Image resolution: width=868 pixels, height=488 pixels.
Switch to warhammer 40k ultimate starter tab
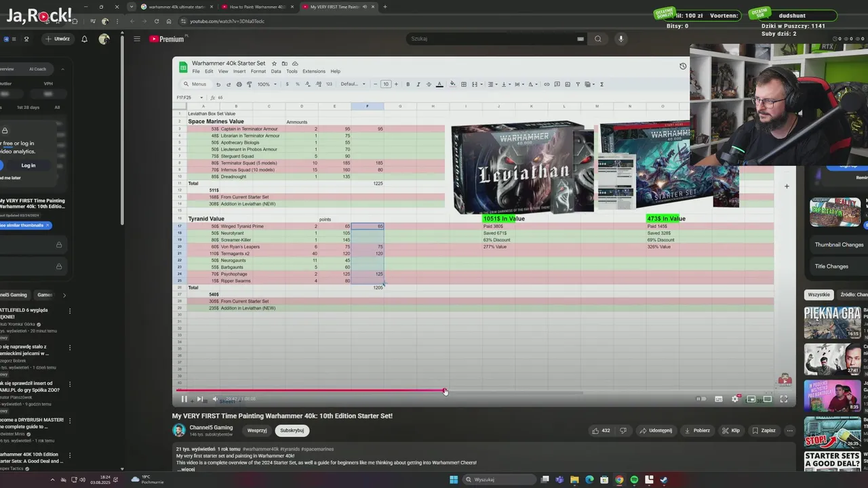click(x=176, y=7)
